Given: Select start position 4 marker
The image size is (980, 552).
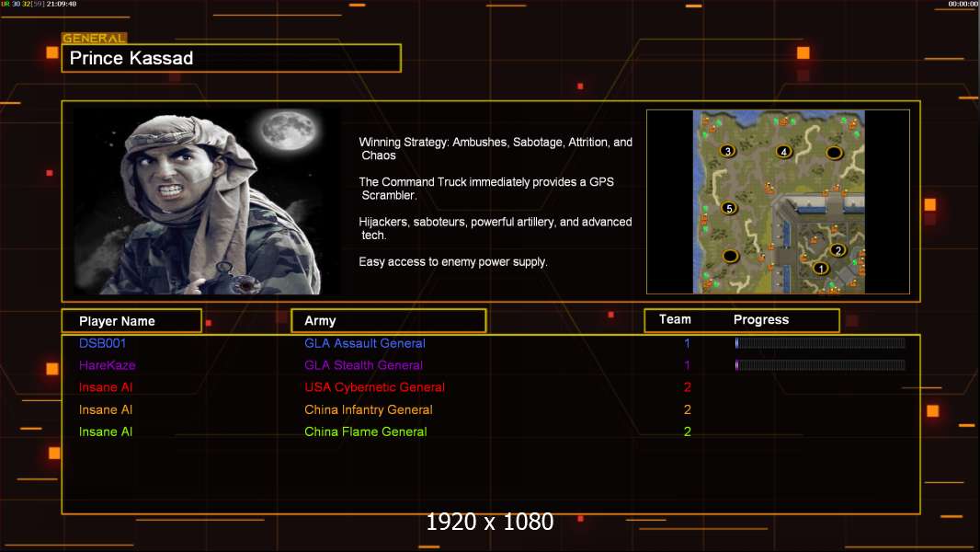Looking at the screenshot, I should click(783, 151).
